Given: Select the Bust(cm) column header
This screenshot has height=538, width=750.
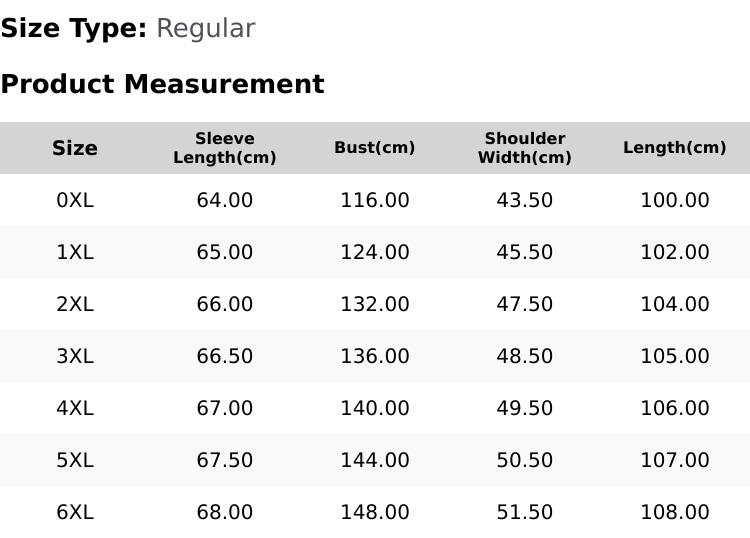Looking at the screenshot, I should 375,148.
